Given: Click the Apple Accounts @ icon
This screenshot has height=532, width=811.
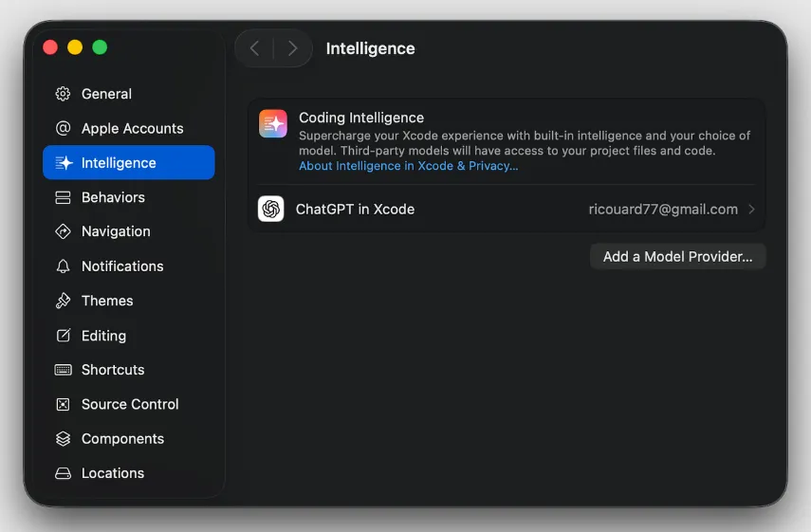Looking at the screenshot, I should point(64,128).
